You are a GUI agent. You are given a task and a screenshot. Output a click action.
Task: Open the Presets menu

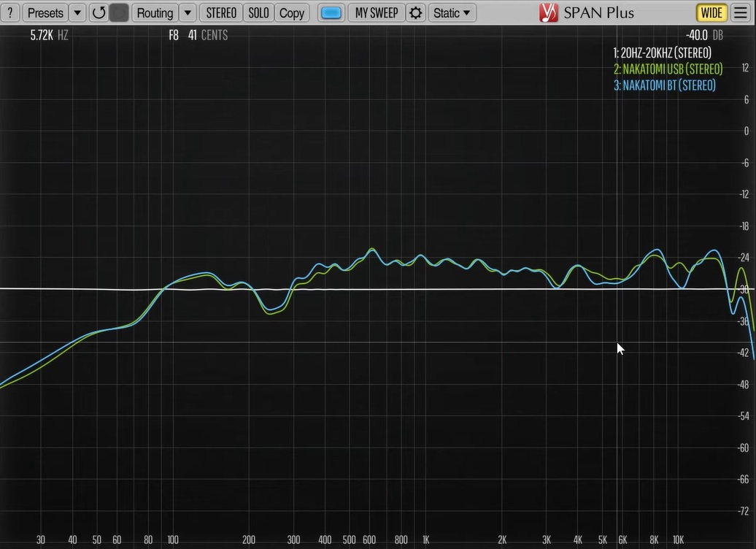coord(45,12)
